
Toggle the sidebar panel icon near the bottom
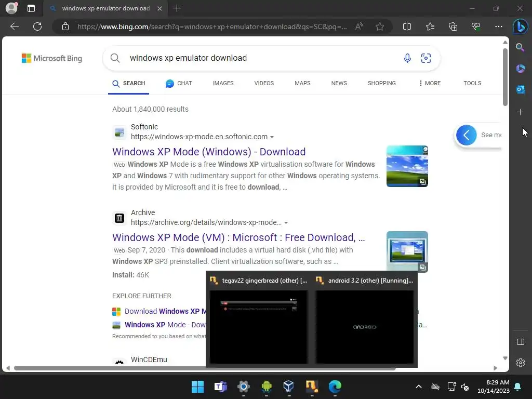click(521, 342)
